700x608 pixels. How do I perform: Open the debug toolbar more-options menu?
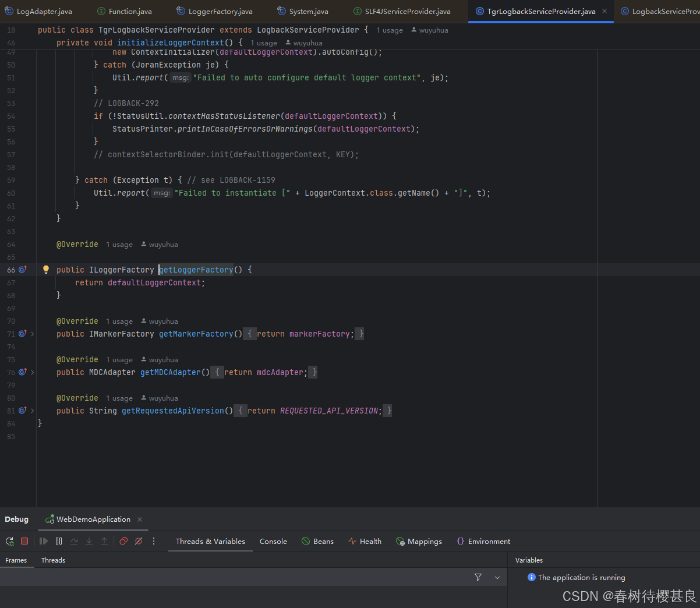[x=154, y=541]
